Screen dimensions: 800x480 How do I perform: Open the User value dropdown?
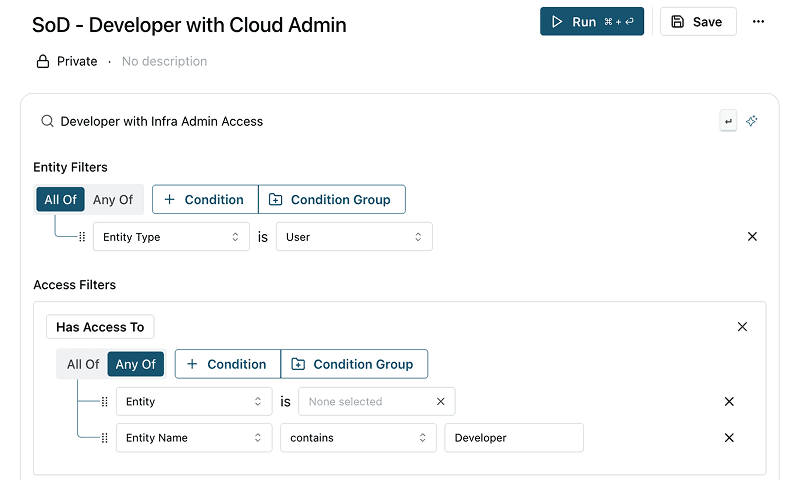[x=354, y=237]
